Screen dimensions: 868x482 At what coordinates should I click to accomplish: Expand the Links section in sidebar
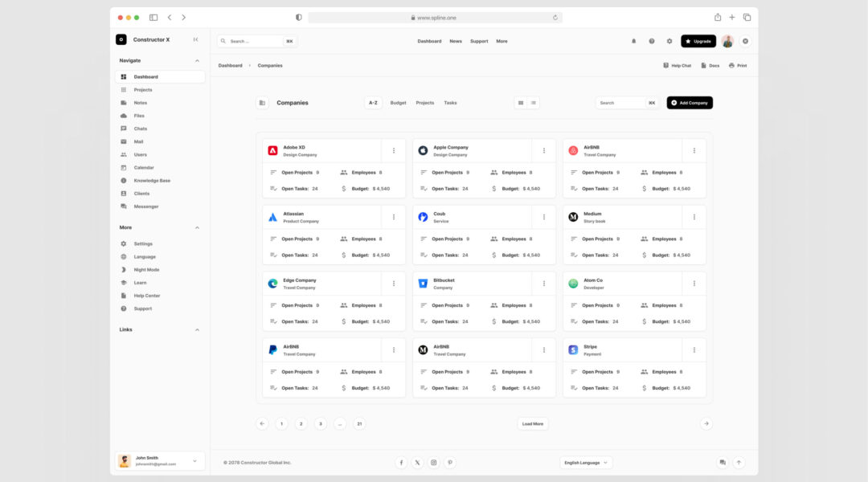tap(197, 330)
